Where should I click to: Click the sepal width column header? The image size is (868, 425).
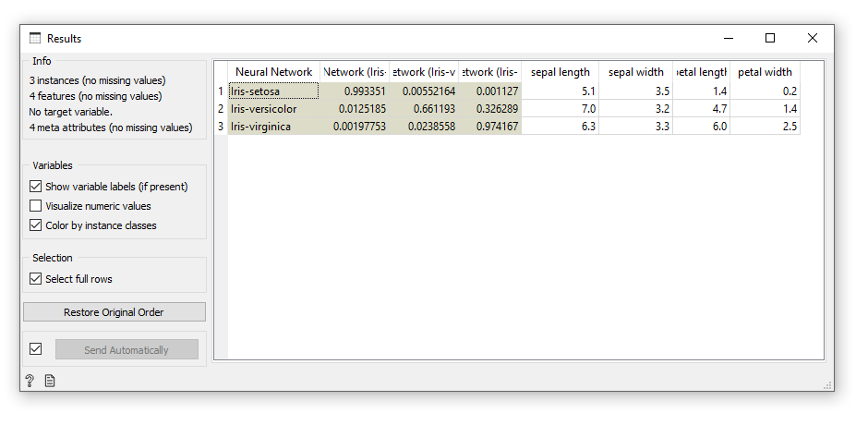pyautogui.click(x=635, y=72)
